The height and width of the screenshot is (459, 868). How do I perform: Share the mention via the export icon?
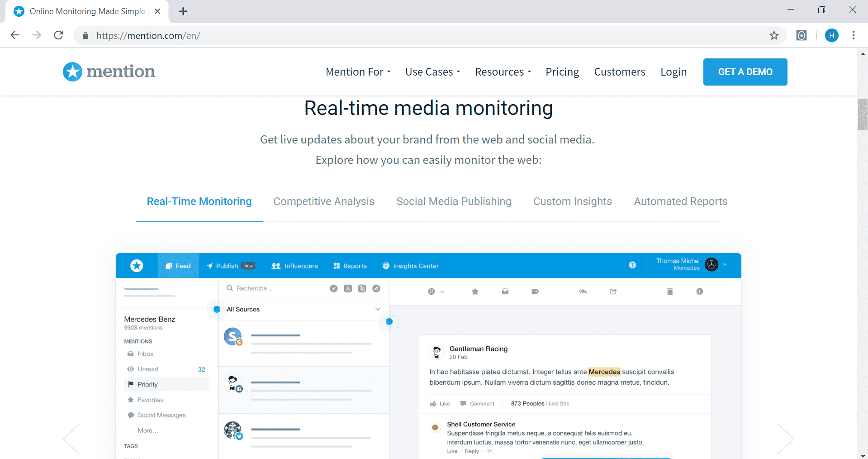(613, 292)
